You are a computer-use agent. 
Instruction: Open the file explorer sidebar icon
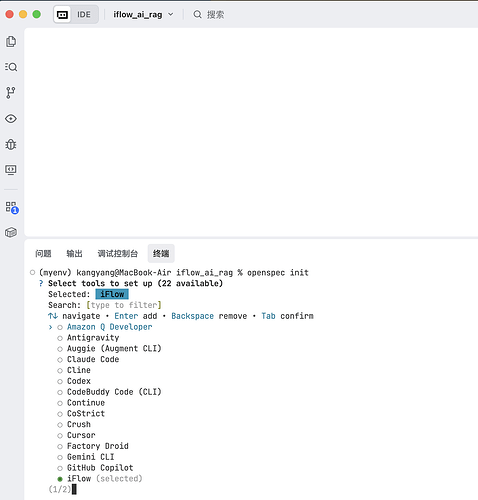click(11, 42)
